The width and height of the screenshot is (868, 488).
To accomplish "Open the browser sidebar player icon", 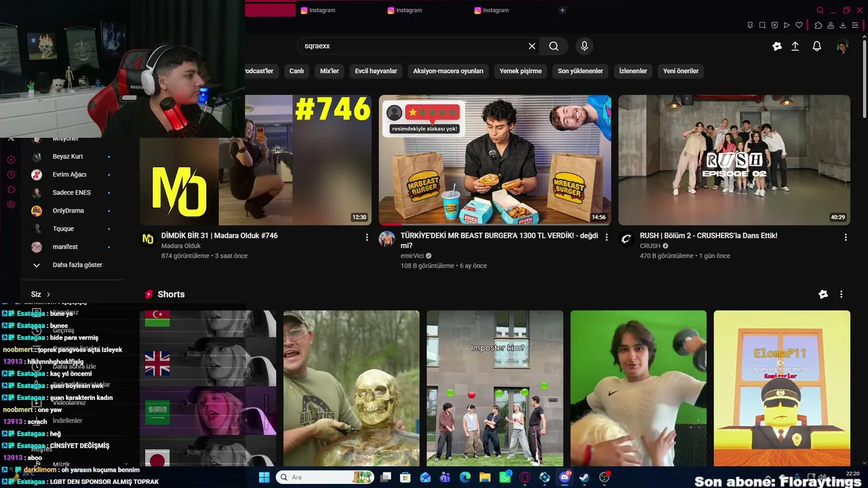I will [11, 160].
